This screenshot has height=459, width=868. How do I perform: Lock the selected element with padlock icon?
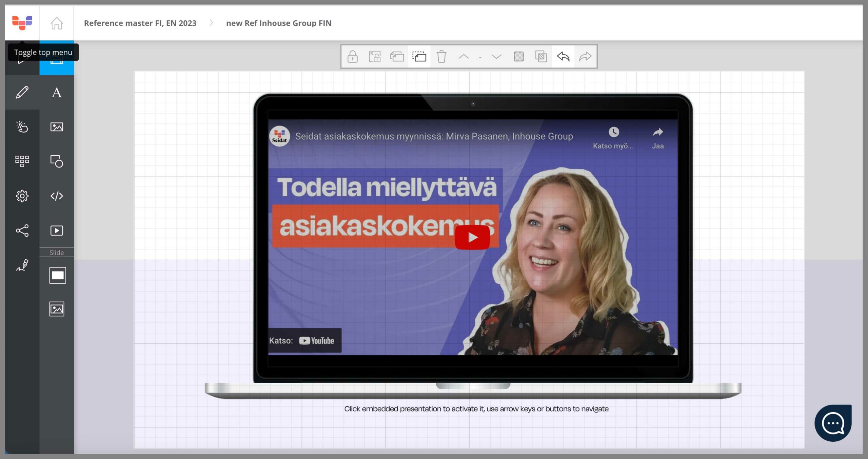click(353, 56)
